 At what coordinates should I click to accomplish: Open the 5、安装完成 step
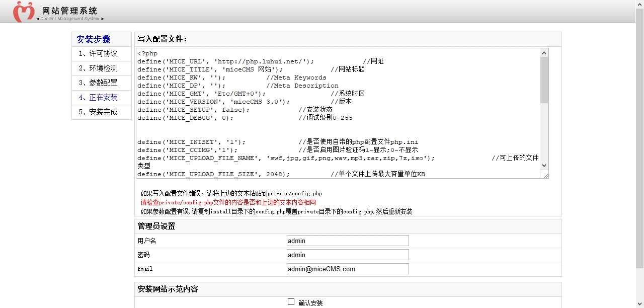coord(98,112)
